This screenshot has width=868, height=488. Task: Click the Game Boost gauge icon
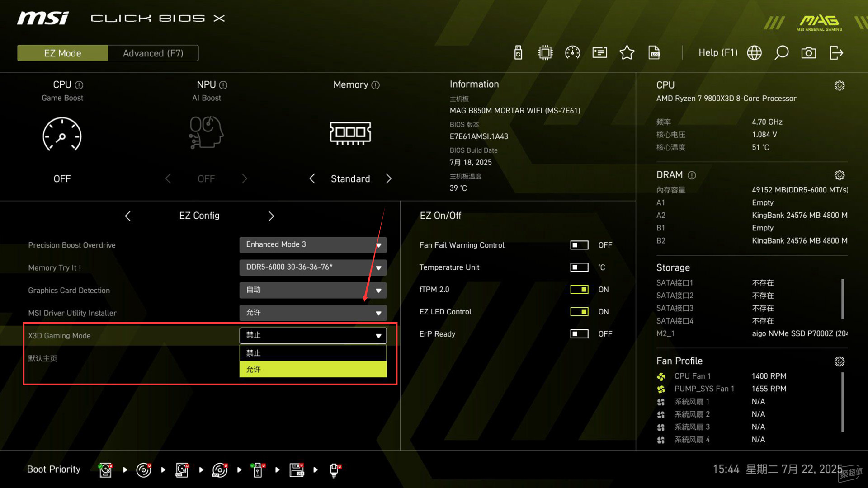[x=62, y=134]
